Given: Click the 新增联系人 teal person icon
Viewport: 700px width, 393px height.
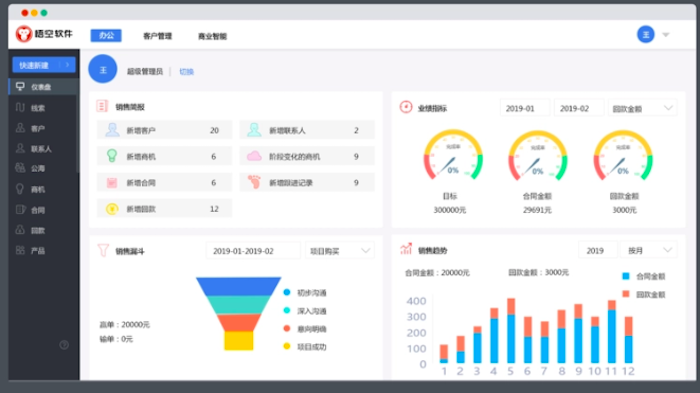Looking at the screenshot, I should (x=254, y=130).
